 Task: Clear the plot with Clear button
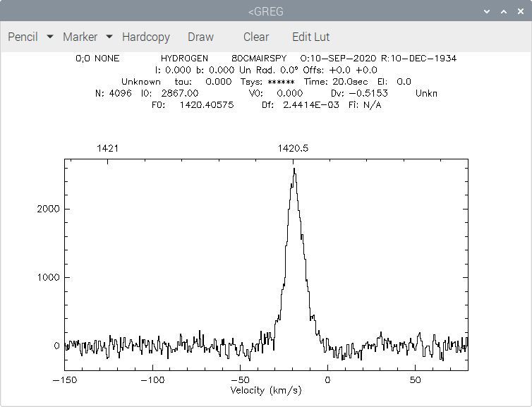256,37
